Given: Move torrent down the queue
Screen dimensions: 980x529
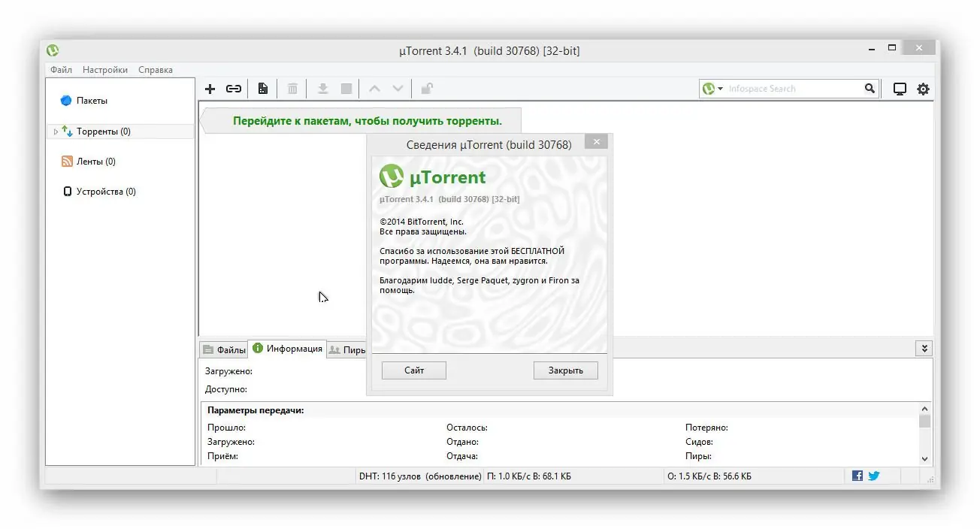Looking at the screenshot, I should [398, 89].
